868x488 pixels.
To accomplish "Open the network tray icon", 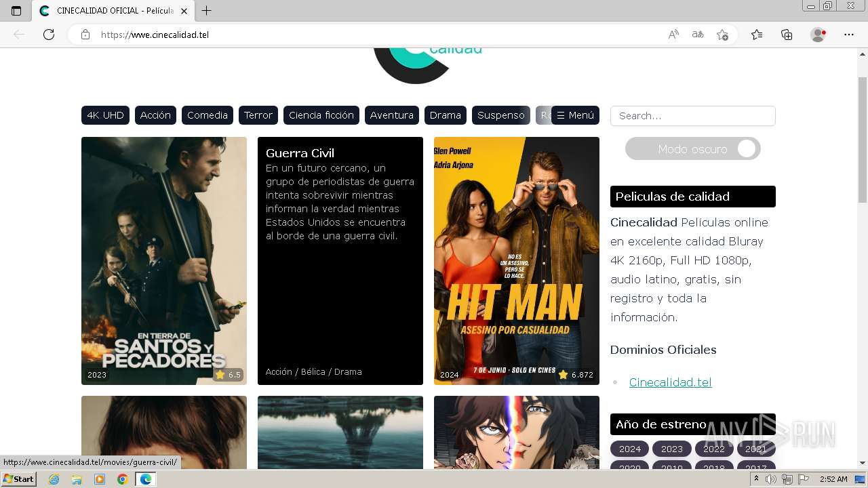I will pyautogui.click(x=787, y=479).
